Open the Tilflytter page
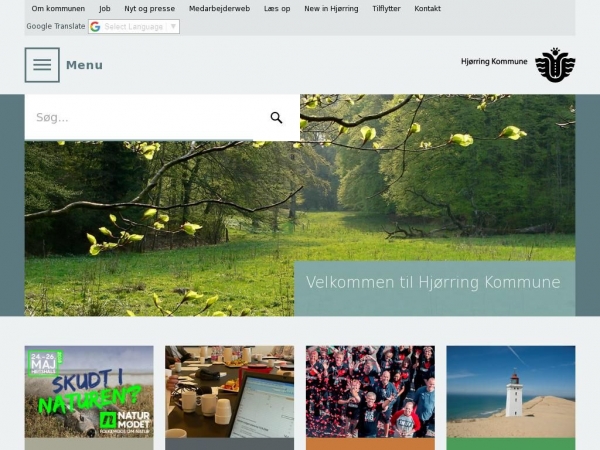The height and width of the screenshot is (450, 600). (386, 8)
